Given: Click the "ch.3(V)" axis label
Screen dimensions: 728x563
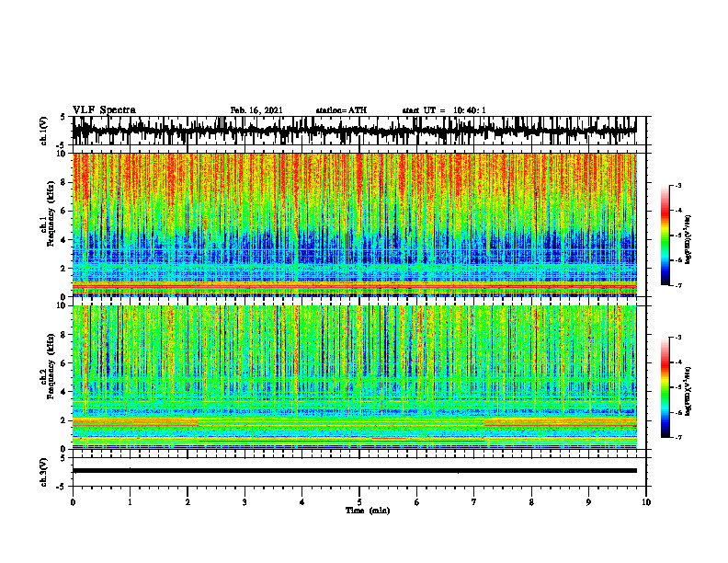Looking at the screenshot, I should (44, 472).
